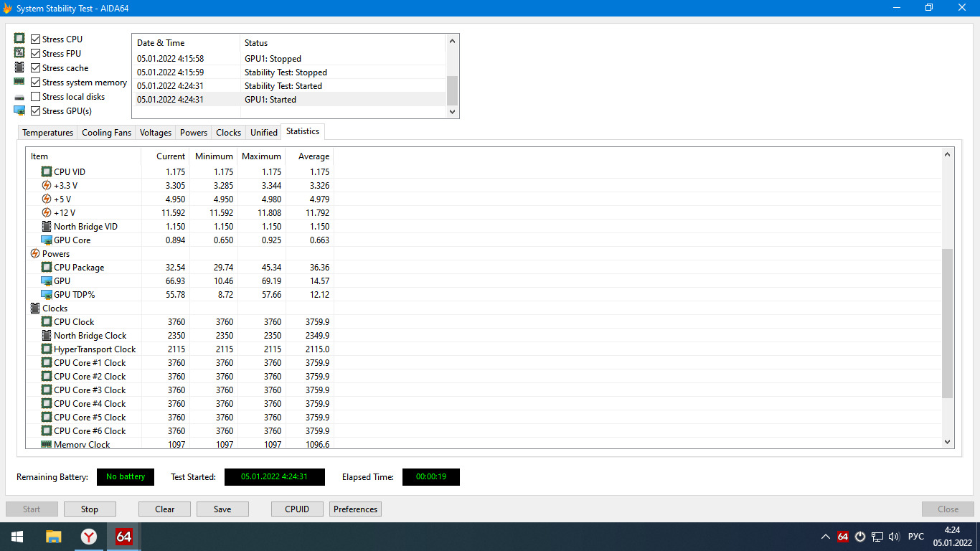
Task: Show hidden tray icons with the chevron
Action: point(826,537)
